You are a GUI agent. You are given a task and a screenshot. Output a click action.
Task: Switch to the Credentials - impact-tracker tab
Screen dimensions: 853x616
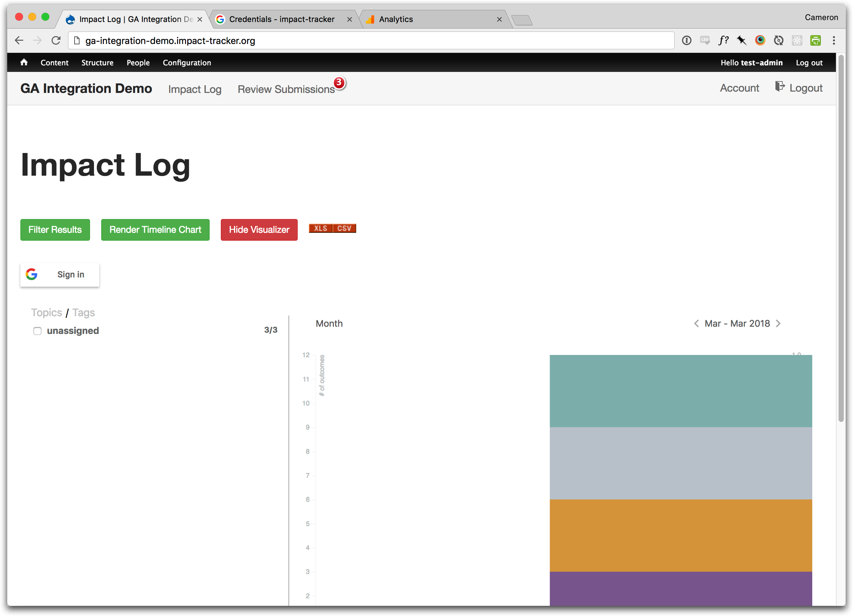pyautogui.click(x=282, y=19)
